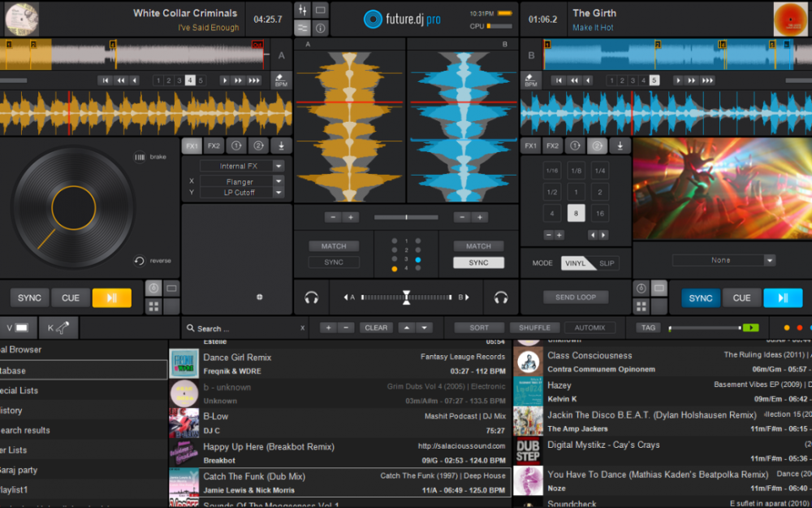Expand the Flanger X-axis effect dropdown
The image size is (812, 508).
click(x=279, y=182)
